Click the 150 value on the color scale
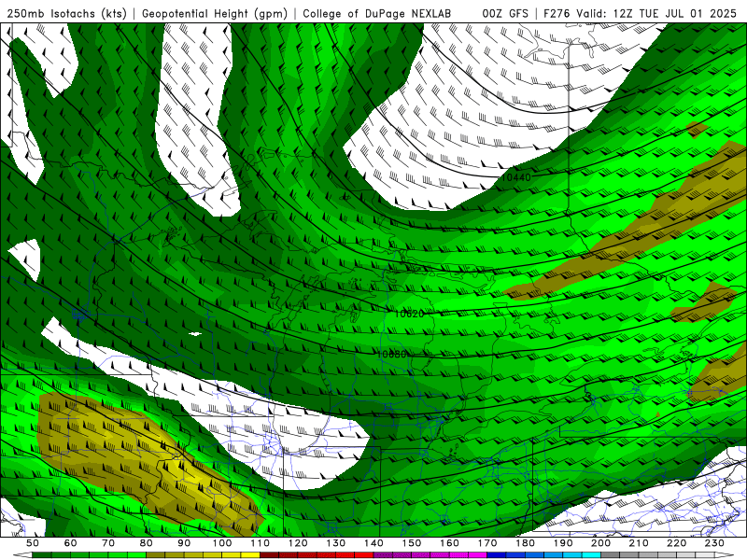 pyautogui.click(x=412, y=543)
